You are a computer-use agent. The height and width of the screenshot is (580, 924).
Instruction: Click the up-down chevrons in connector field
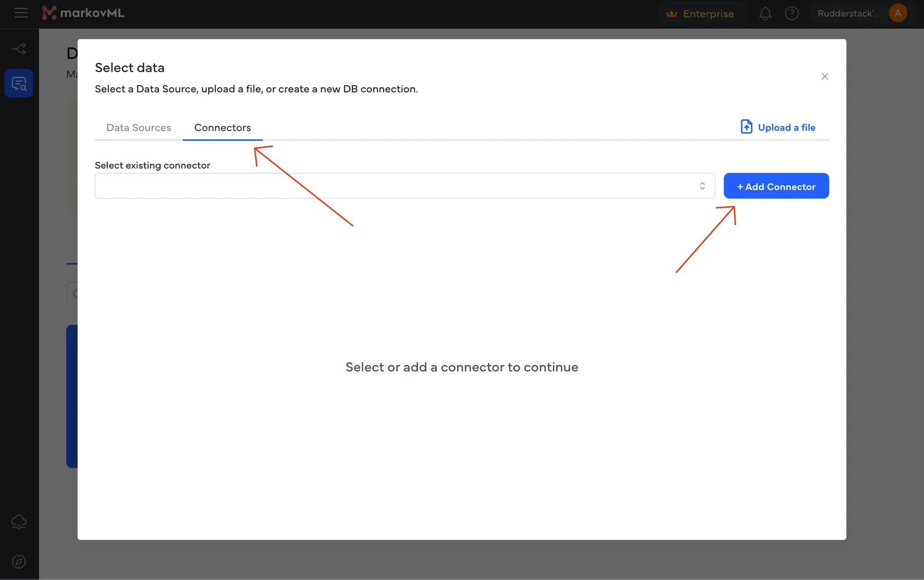point(702,186)
